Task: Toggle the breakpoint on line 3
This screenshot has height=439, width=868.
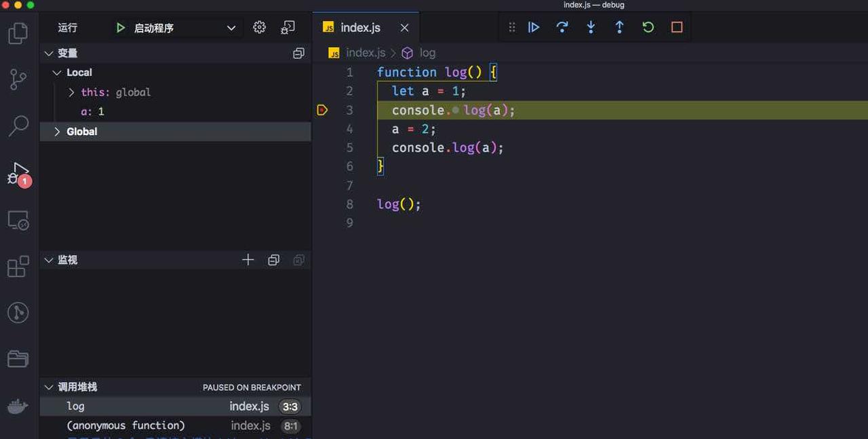Action: [x=322, y=109]
